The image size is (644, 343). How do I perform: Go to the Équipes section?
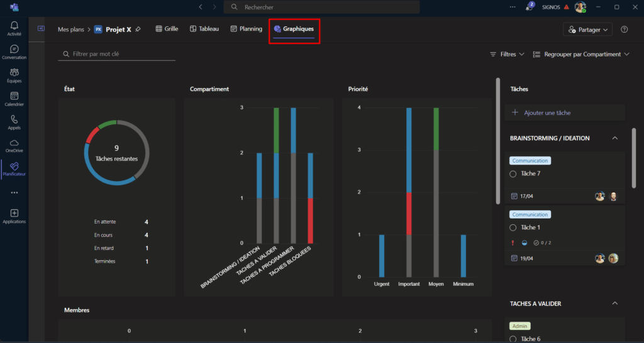14,75
